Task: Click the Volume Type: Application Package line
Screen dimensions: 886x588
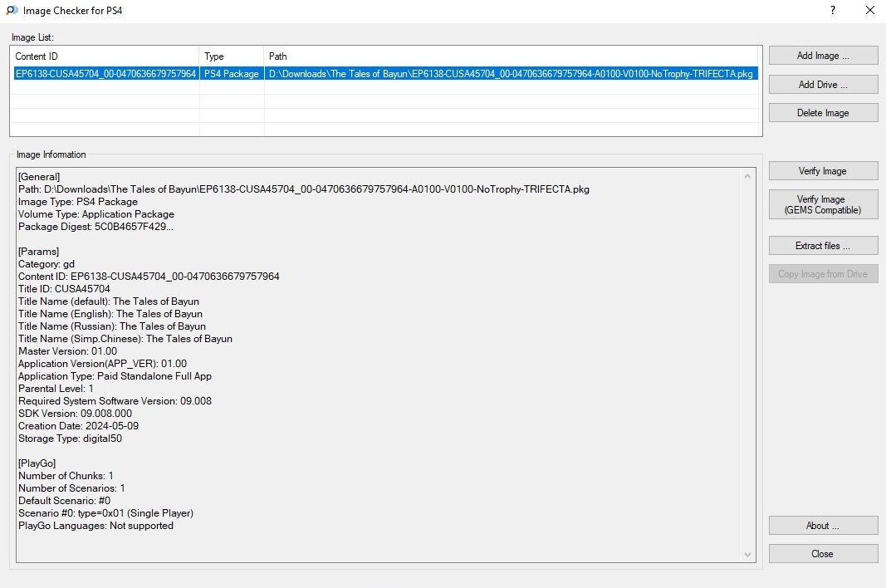Action: (x=96, y=213)
